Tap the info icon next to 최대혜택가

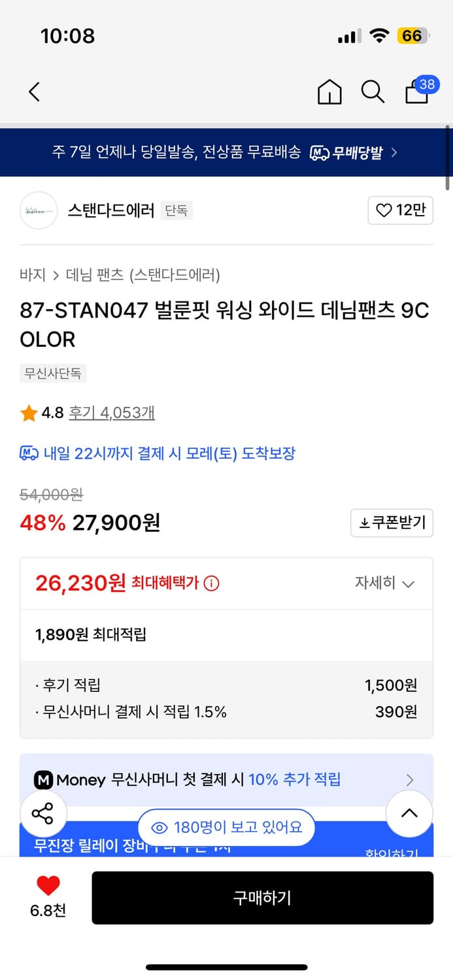click(209, 583)
